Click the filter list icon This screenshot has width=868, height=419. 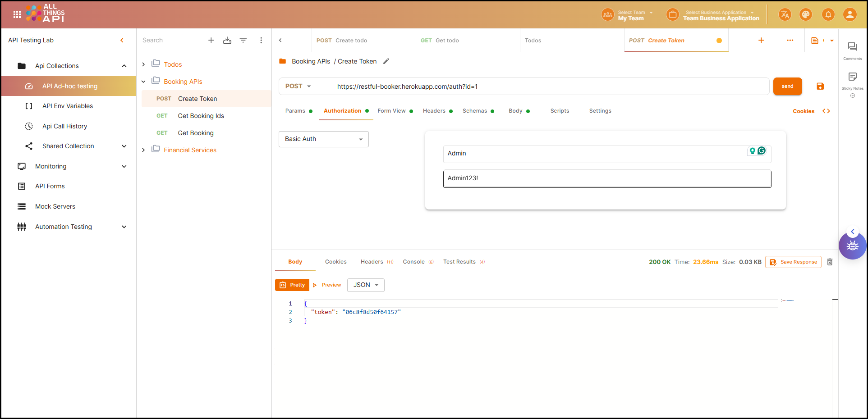(x=243, y=41)
